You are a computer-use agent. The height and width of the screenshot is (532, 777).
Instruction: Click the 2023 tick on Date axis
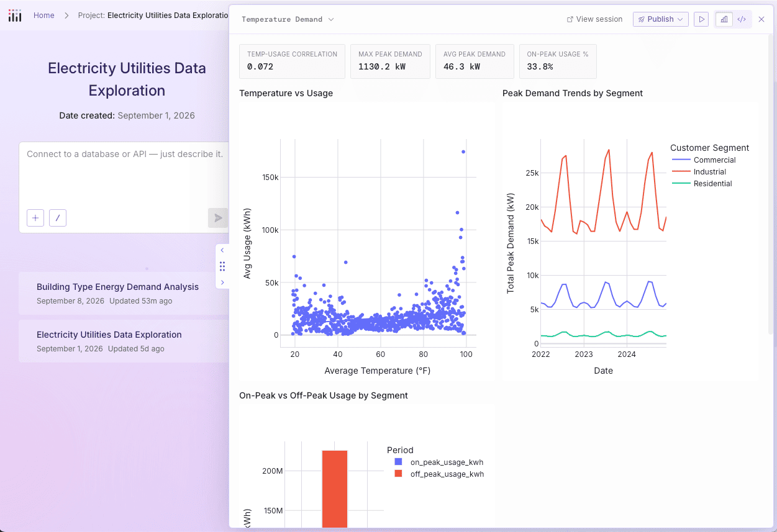[584, 354]
